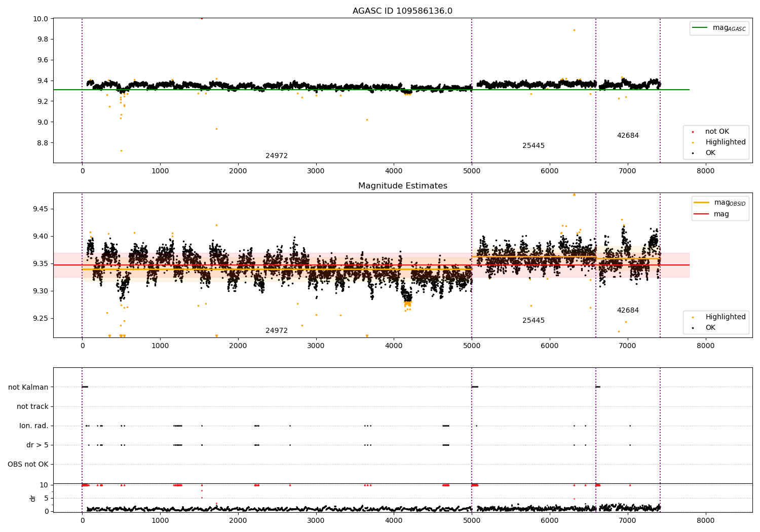The image size is (760, 532).
Task: Click the '8.8' y-tick on top plot
Action: coord(43,143)
